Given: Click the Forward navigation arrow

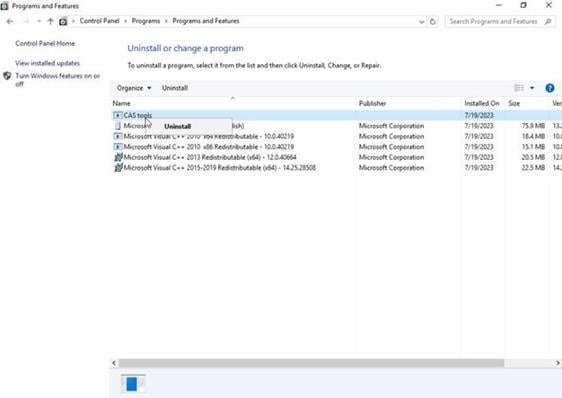Looking at the screenshot, I should (x=26, y=22).
